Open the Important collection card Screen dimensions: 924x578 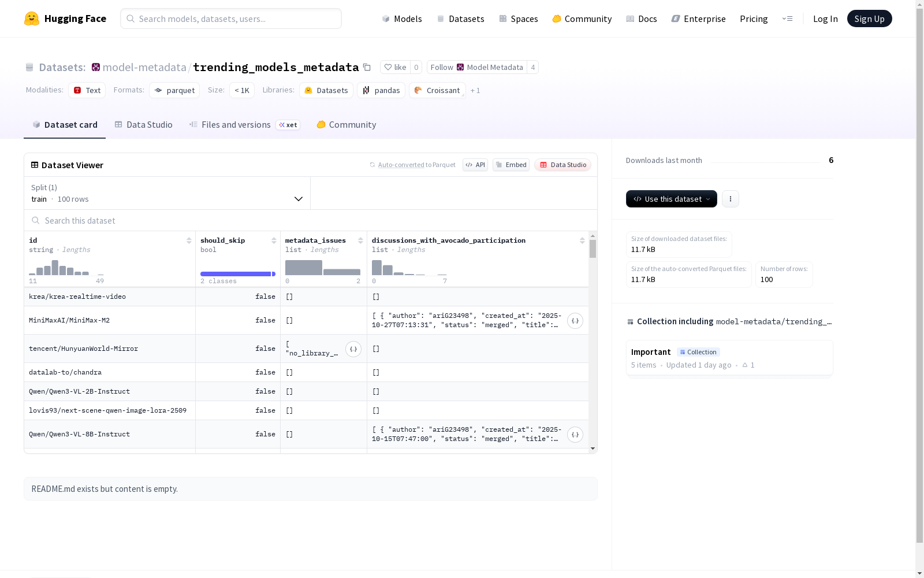tap(729, 358)
